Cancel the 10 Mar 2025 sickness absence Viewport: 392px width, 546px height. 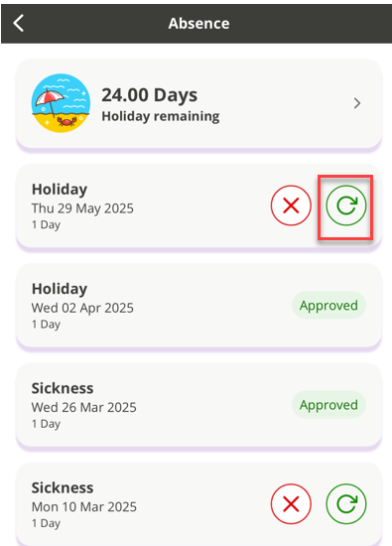point(291,504)
